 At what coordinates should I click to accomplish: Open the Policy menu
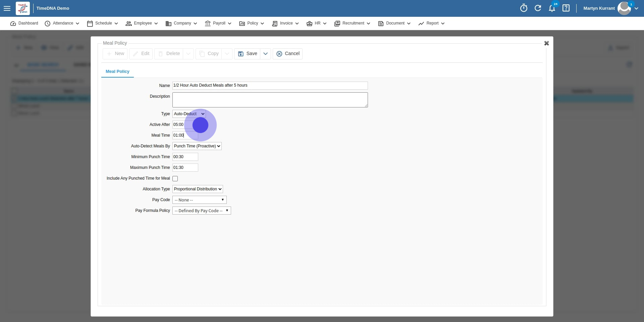click(x=252, y=24)
